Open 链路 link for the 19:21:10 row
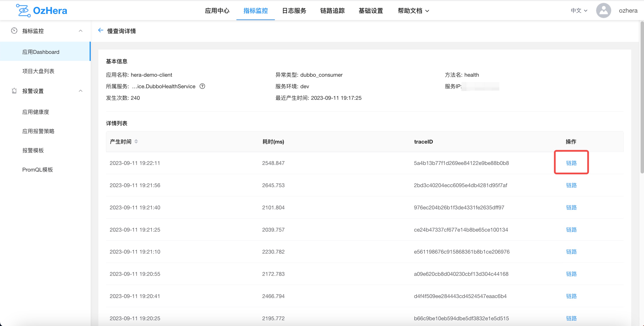 pyautogui.click(x=571, y=252)
